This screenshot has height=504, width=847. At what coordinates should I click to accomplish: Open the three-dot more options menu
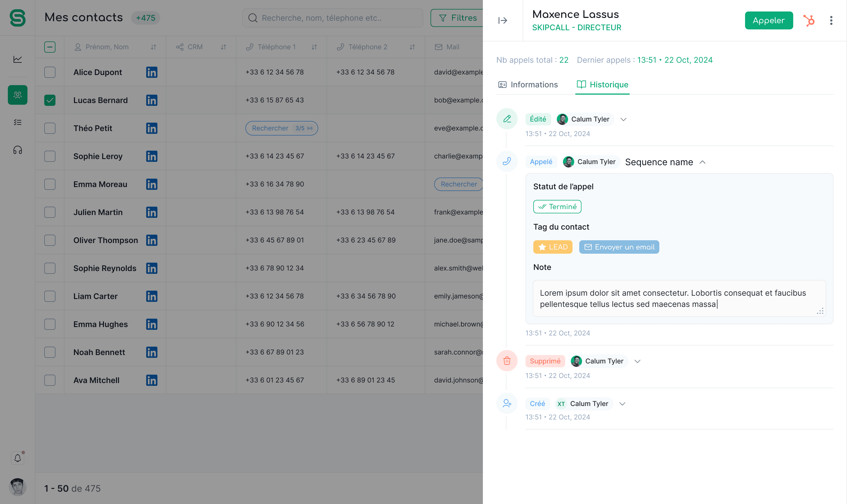click(831, 20)
